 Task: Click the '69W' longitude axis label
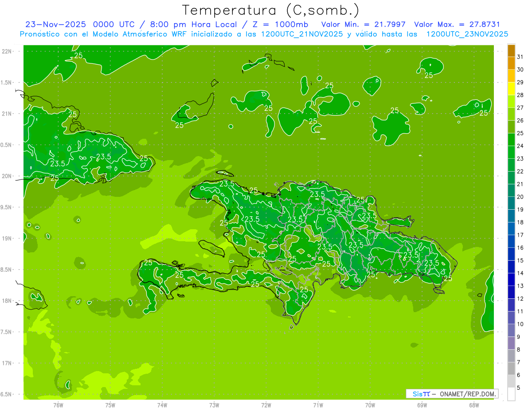(422, 405)
